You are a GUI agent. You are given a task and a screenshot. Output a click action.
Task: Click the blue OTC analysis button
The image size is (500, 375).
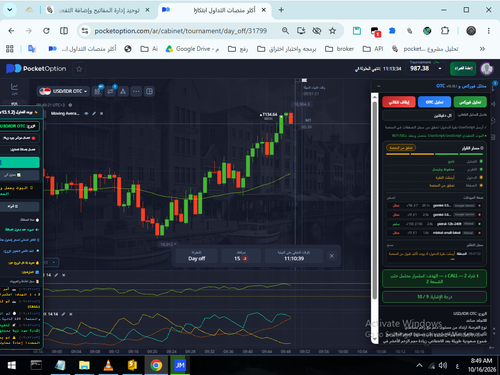(x=434, y=102)
